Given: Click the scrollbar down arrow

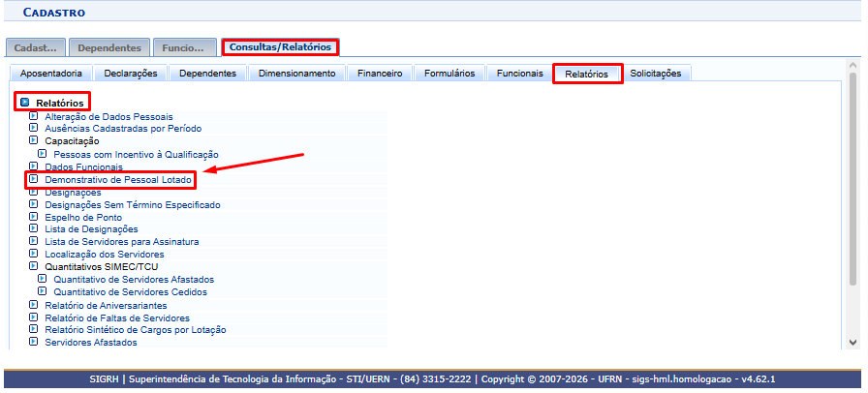Looking at the screenshot, I should pyautogui.click(x=853, y=343).
